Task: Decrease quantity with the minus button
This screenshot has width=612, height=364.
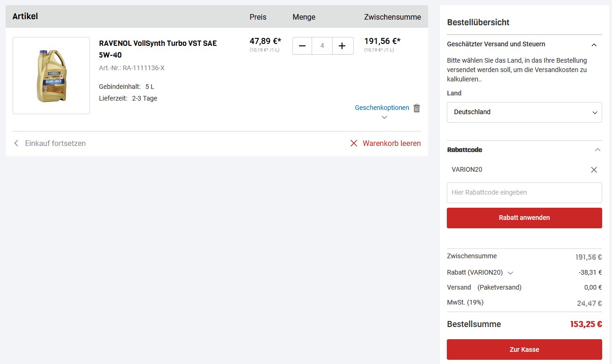Action: point(302,46)
